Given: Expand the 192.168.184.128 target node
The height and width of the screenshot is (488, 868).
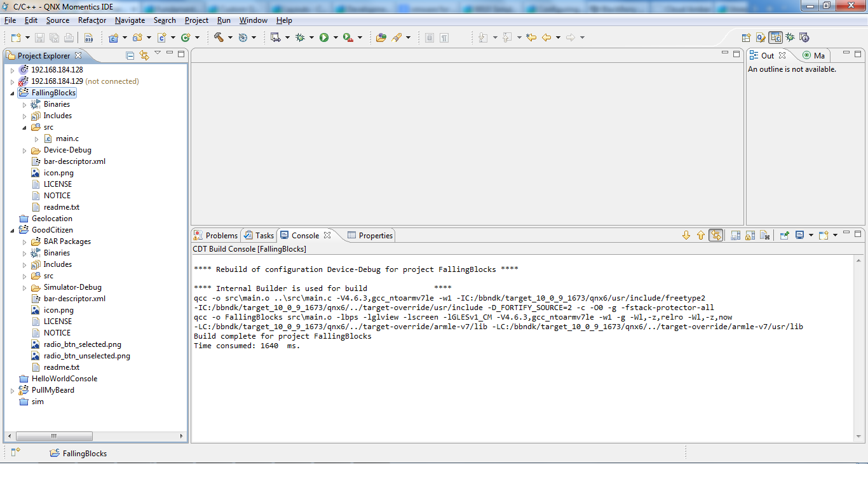Looking at the screenshot, I should pos(12,71).
